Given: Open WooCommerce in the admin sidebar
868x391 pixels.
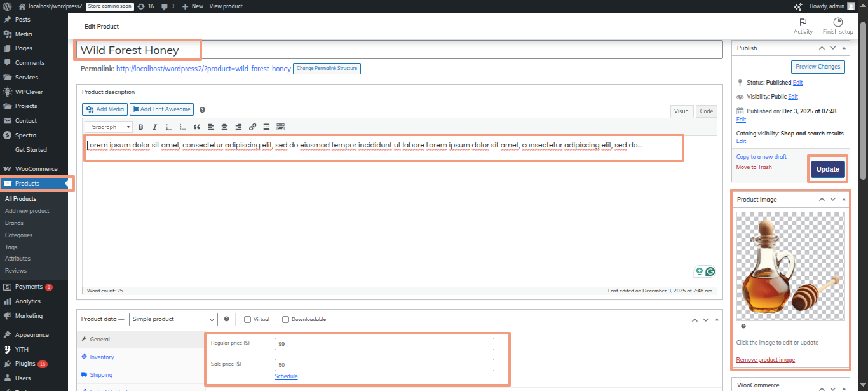Looking at the screenshot, I should [x=36, y=169].
